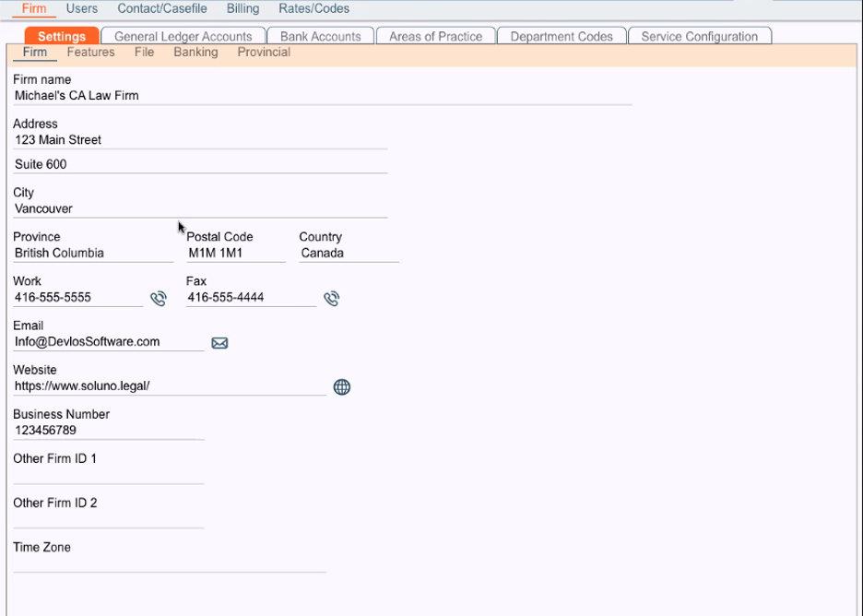Click the Province field showing British Columbia
This screenshot has height=616, width=863.
tap(93, 254)
